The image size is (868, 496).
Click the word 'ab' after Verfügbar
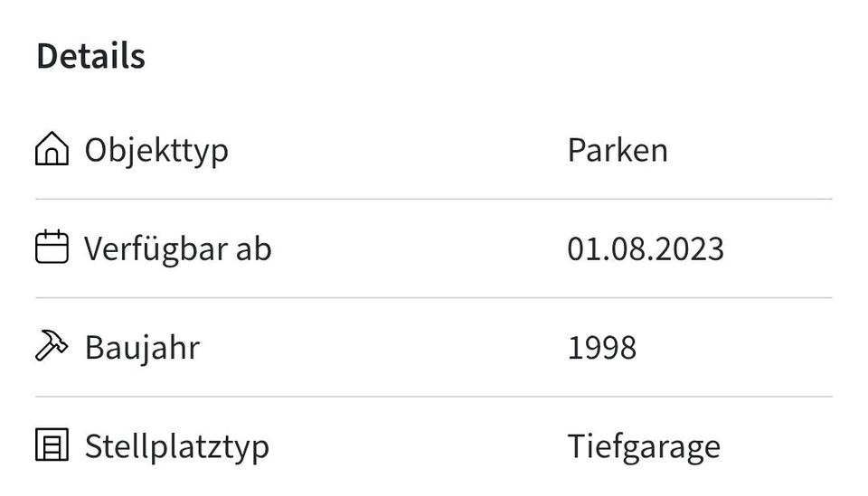tap(253, 248)
